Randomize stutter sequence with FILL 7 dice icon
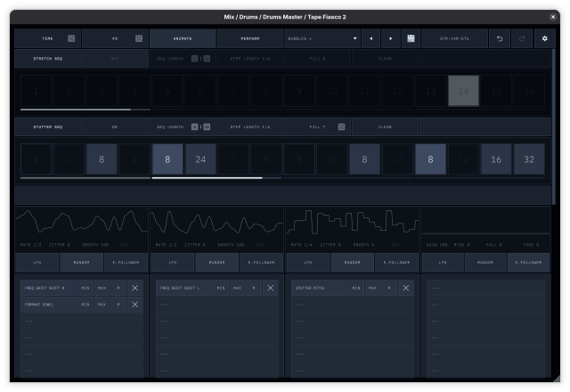 [341, 127]
